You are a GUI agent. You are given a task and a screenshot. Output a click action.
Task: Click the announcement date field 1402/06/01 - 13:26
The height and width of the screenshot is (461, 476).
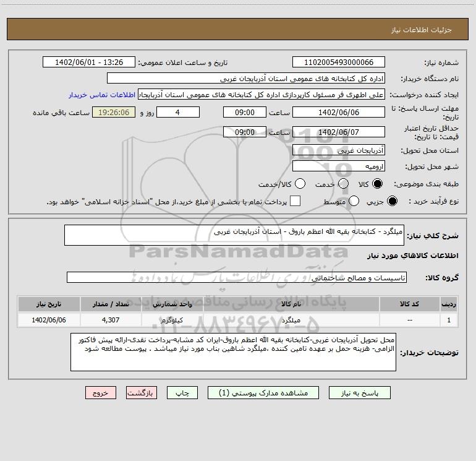pos(89,62)
